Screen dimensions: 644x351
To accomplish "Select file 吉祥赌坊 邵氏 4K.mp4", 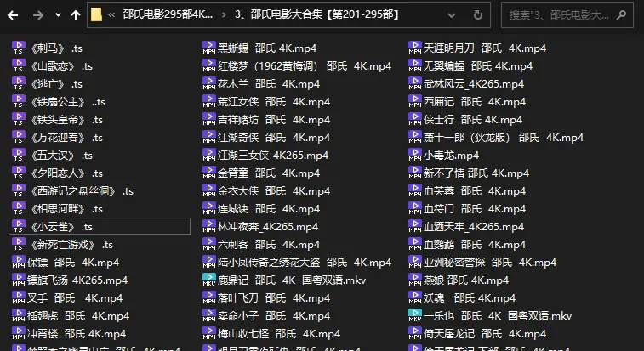I will [274, 120].
